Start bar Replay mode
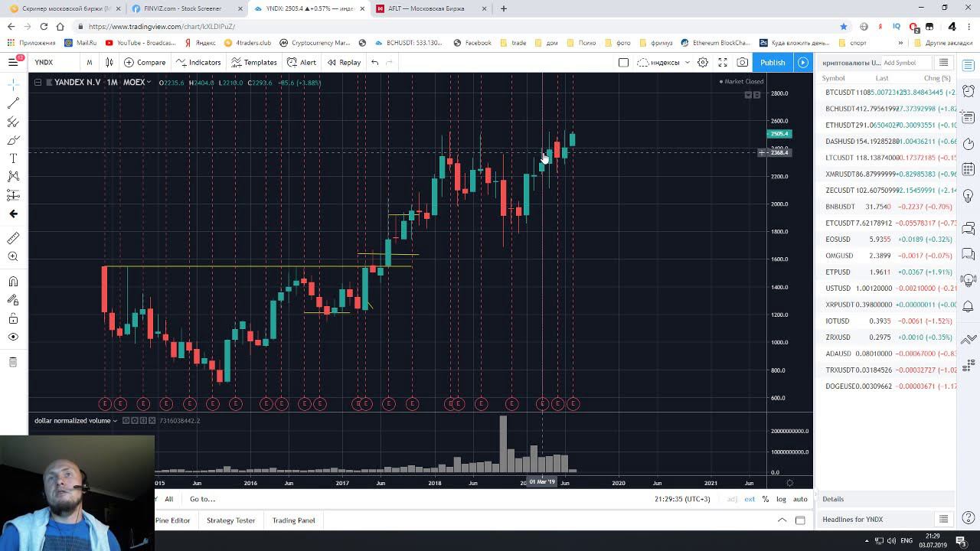The height and width of the screenshot is (551, 980). pyautogui.click(x=344, y=62)
